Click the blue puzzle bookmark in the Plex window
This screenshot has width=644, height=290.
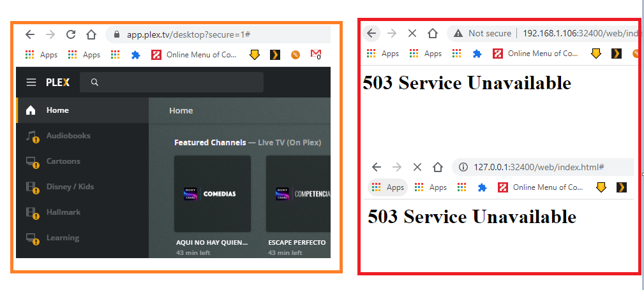click(135, 55)
